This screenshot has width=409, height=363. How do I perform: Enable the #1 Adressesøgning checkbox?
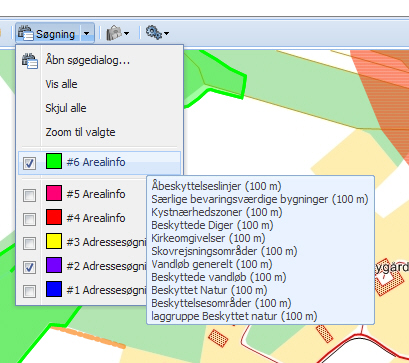pos(29,291)
